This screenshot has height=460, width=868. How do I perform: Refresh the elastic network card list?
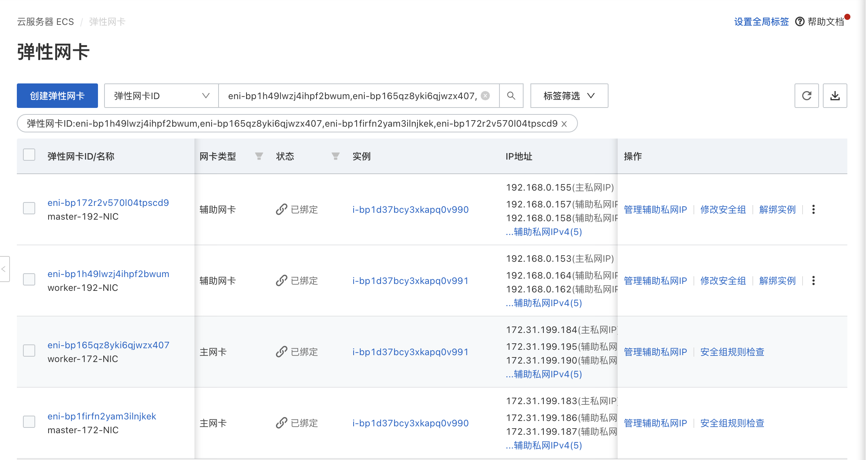point(807,96)
